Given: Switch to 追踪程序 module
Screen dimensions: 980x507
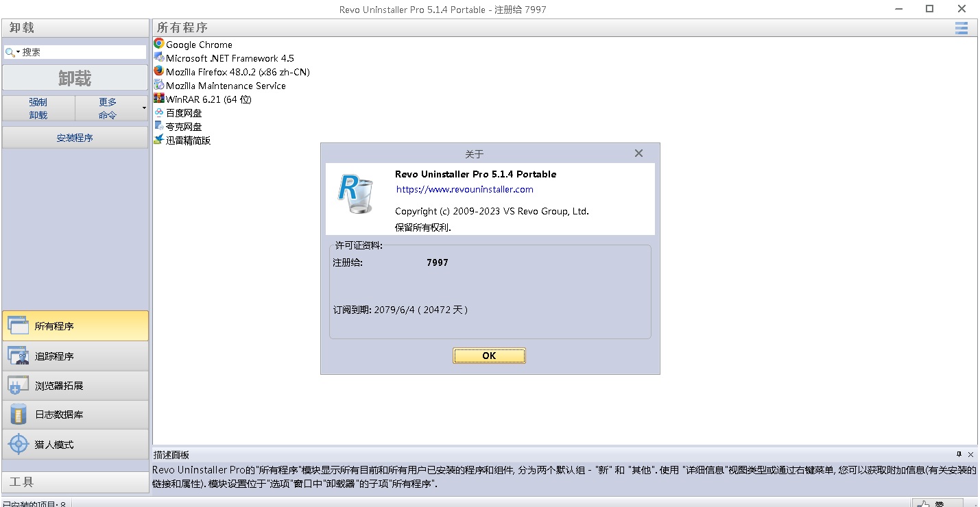Looking at the screenshot, I should tap(75, 356).
